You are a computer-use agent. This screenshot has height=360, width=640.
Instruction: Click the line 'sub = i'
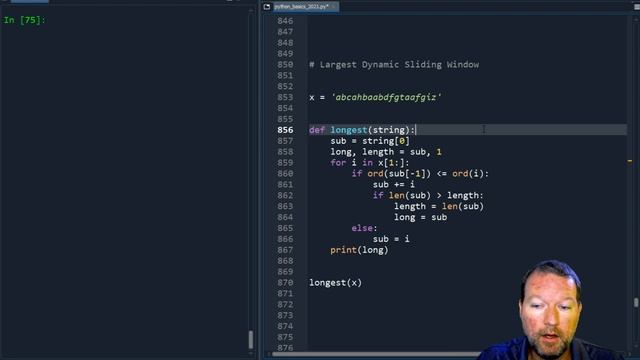[x=391, y=239]
